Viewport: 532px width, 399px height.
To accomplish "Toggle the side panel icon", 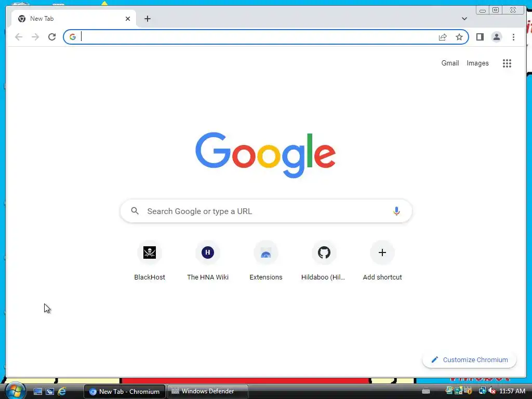I will pyautogui.click(x=480, y=37).
